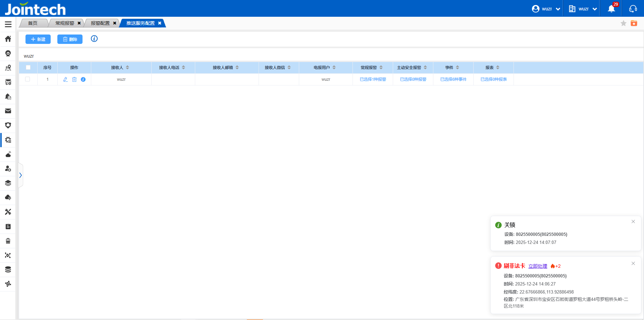Click 立即处理 in the 刷非法卡 alert

(x=538, y=266)
